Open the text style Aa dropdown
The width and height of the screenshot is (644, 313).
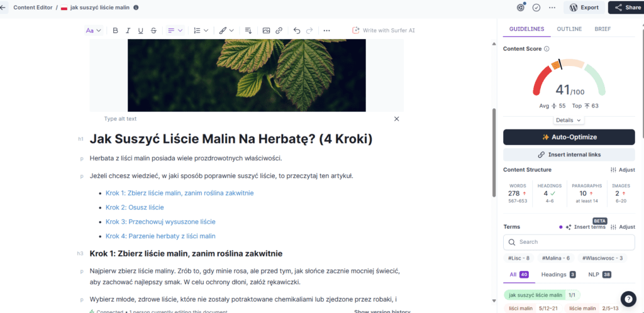tap(92, 30)
